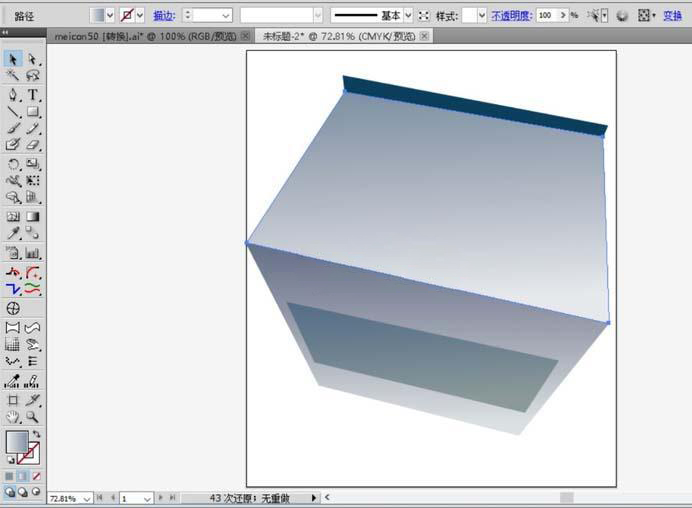The height and width of the screenshot is (508, 692).
Task: Select the Rectangle tool
Action: 33,112
